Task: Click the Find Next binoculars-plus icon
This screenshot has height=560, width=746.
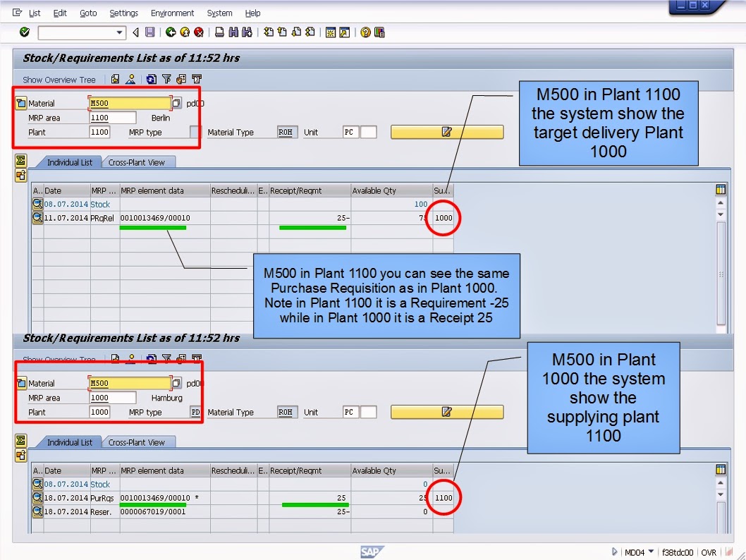Action: pos(247,32)
